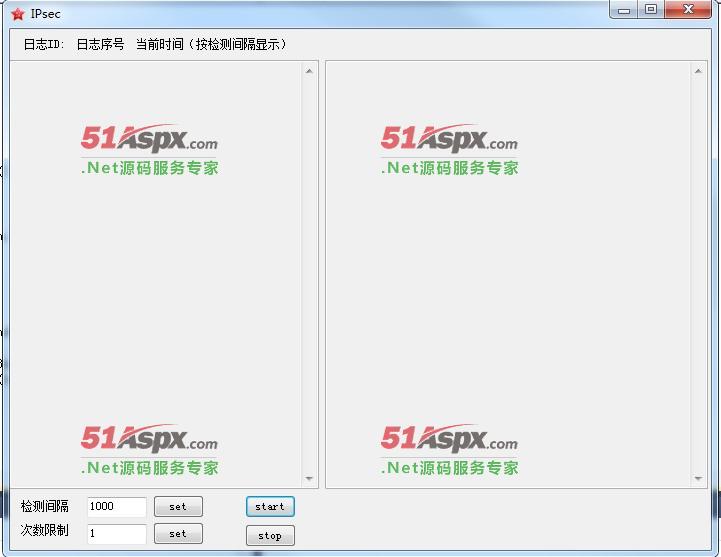Click left panel scrollbar down arrow
Screen dimensions: 721x557
coord(309,479)
